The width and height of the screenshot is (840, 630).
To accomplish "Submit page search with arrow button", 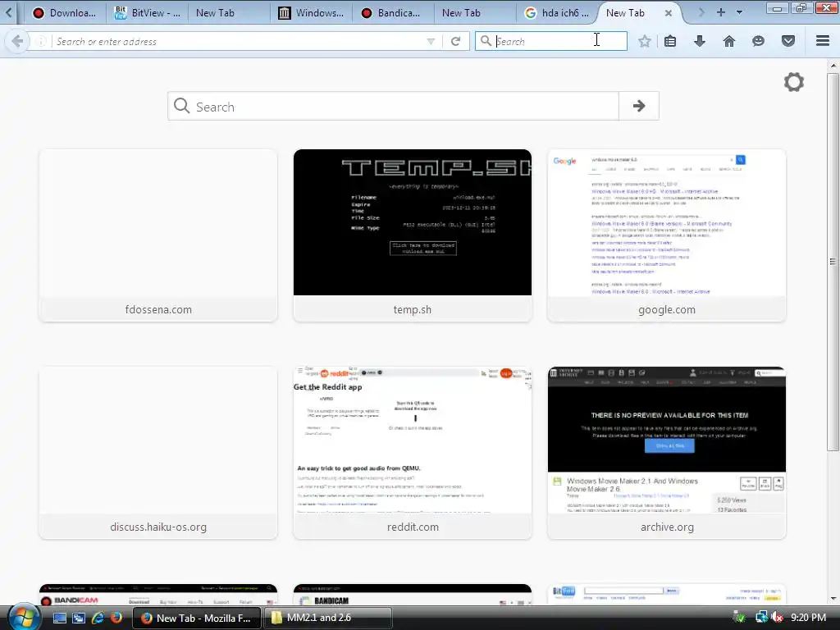I will 638,106.
